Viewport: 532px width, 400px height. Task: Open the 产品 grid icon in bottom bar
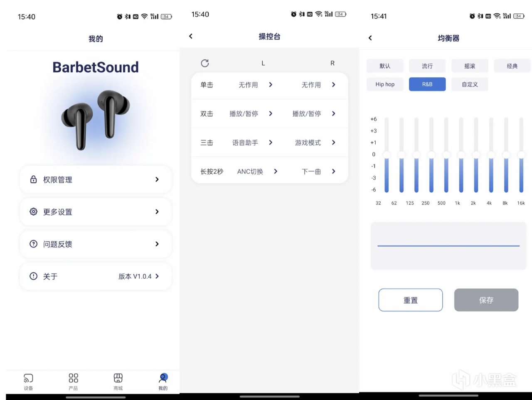point(73,378)
